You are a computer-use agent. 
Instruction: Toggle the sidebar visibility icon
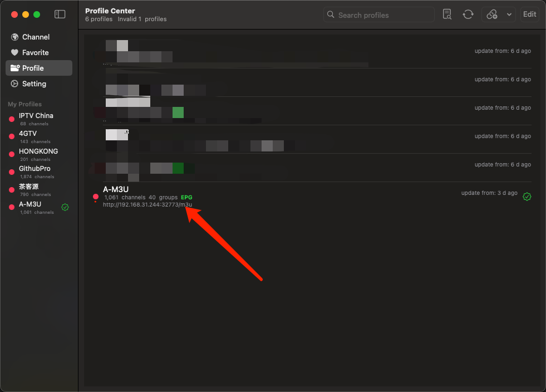coord(60,14)
